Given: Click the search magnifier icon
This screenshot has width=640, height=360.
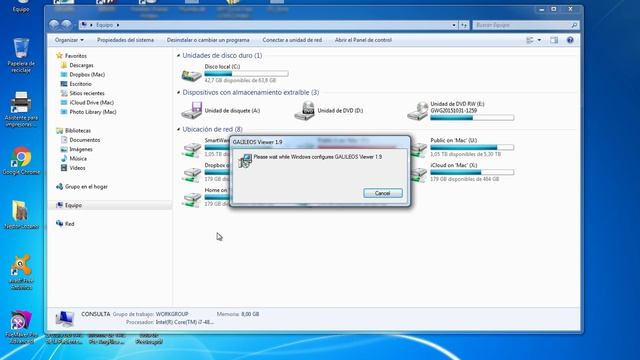Looking at the screenshot, I should [574, 25].
